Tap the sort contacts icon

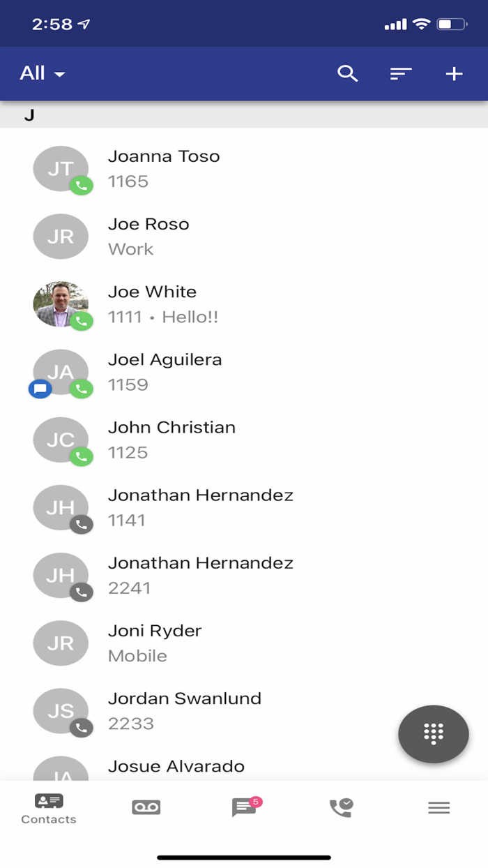(401, 73)
